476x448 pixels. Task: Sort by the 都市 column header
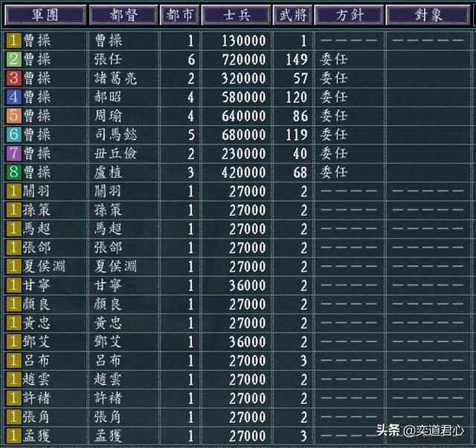point(179,15)
